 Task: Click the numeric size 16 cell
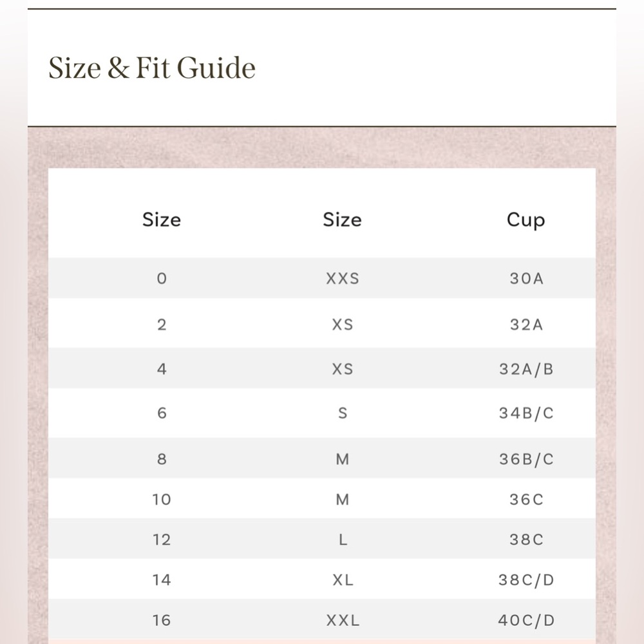[x=162, y=620]
